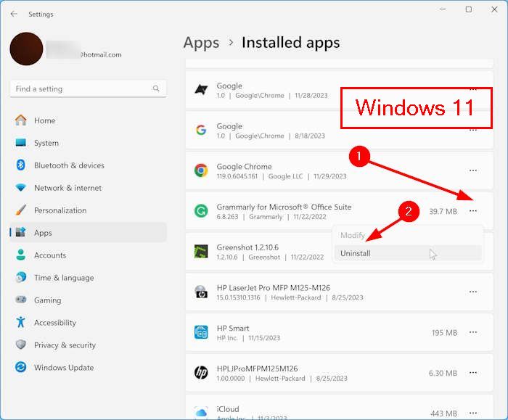Open Accounts settings
The height and width of the screenshot is (420, 508).
coord(88,255)
